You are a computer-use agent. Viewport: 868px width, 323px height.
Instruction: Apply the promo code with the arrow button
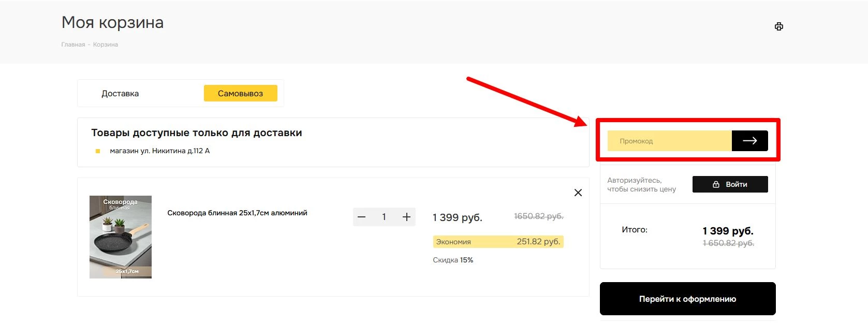(749, 141)
